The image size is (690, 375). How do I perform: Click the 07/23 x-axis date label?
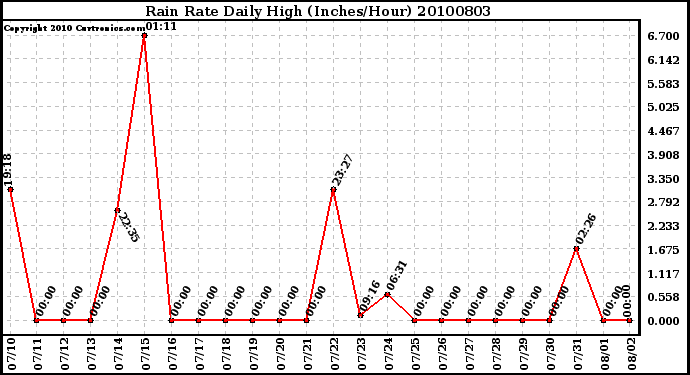[362, 354]
